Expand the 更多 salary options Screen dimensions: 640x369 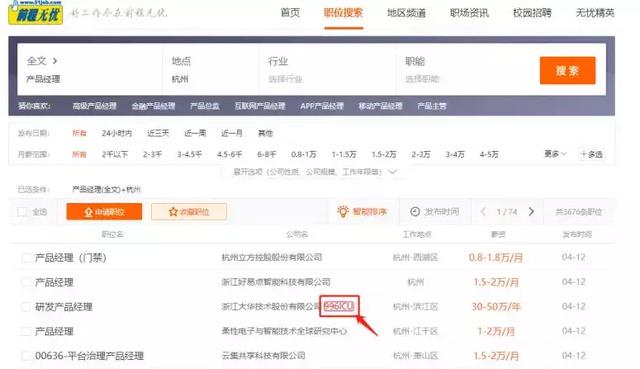(x=555, y=154)
